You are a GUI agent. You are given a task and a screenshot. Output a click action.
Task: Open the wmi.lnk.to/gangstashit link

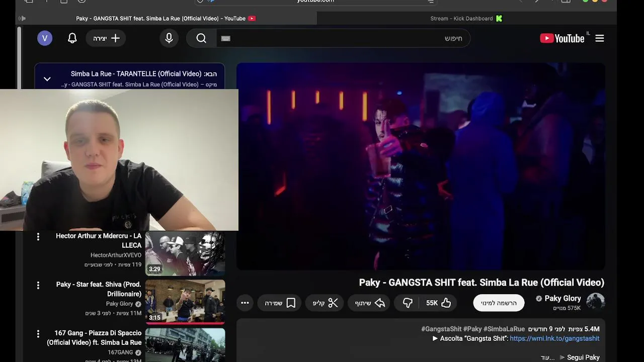(554, 338)
